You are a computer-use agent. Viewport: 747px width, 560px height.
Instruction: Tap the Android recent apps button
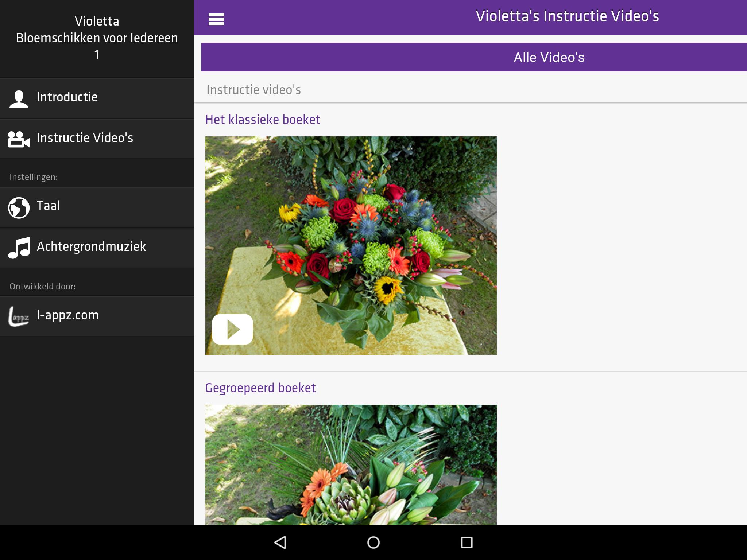pos(467,542)
